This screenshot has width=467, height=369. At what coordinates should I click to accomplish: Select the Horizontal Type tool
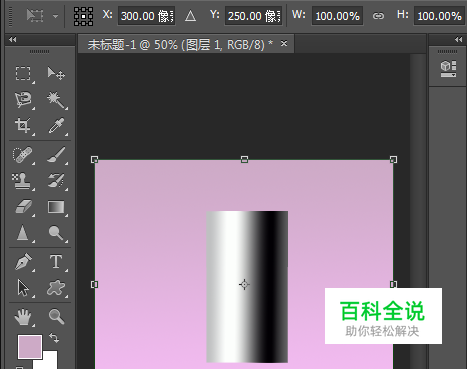pos(56,262)
